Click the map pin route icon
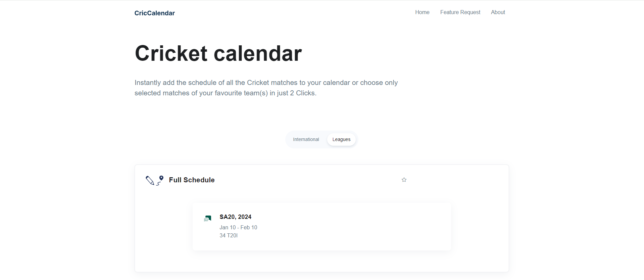The height and width of the screenshot is (280, 644). pos(160,180)
